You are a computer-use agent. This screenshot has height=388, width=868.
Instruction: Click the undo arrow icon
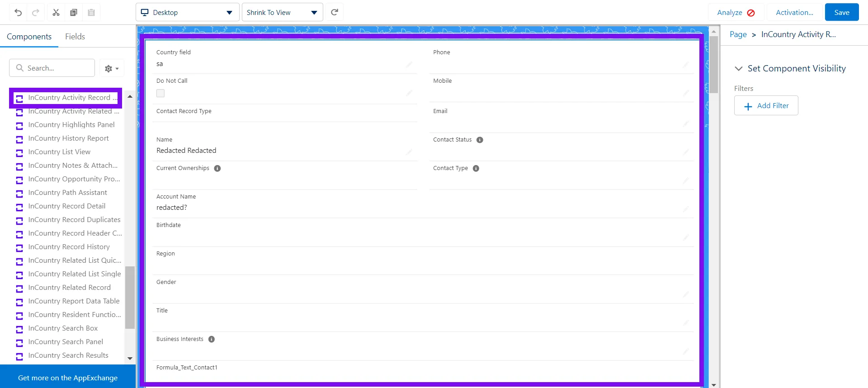click(x=18, y=13)
